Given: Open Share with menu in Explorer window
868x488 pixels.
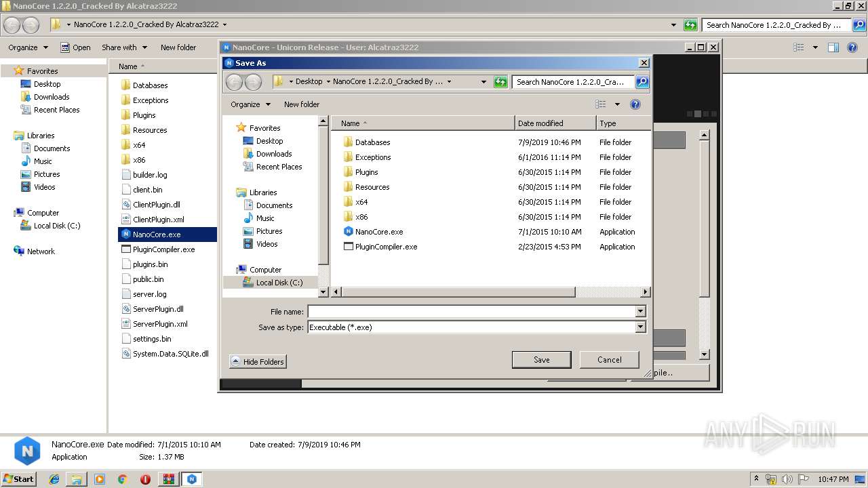Looking at the screenshot, I should (x=124, y=47).
